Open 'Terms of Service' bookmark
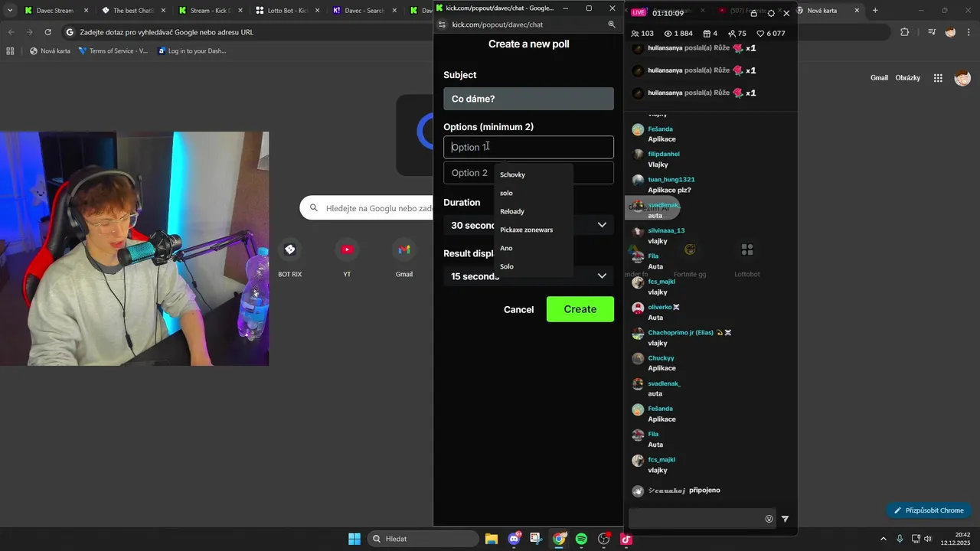Screen dimensions: 980x551 click(x=113, y=51)
